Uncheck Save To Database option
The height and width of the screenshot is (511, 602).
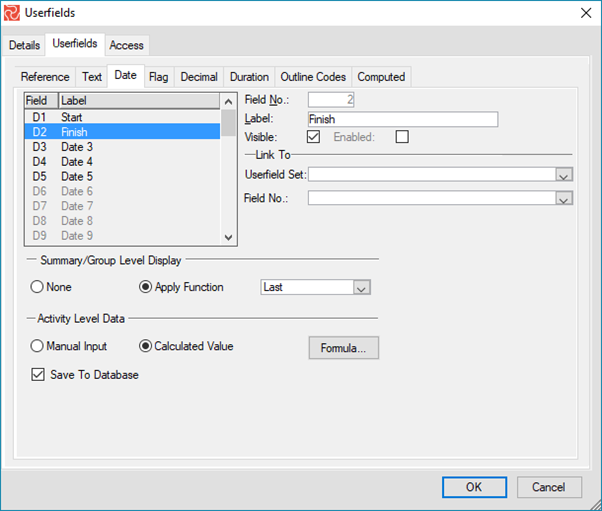coord(39,375)
